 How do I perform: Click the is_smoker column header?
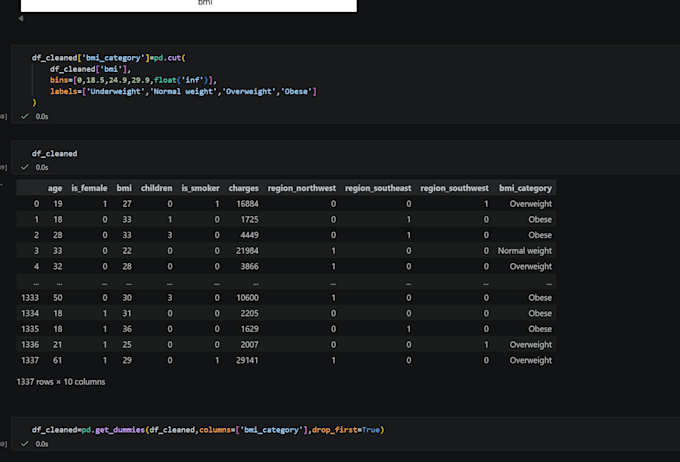[200, 188]
